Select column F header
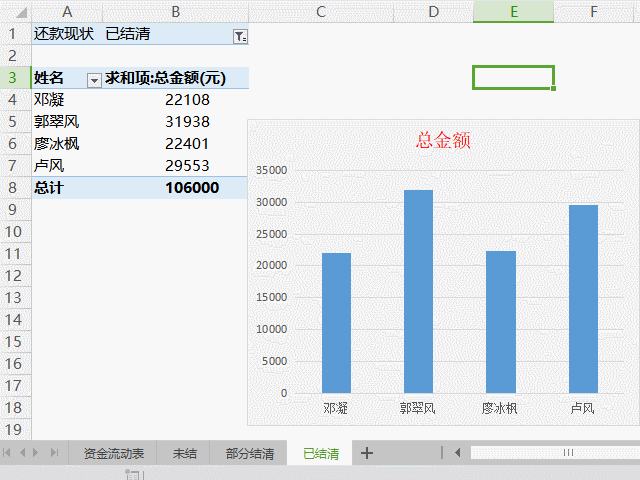640x480 pixels. [594, 11]
